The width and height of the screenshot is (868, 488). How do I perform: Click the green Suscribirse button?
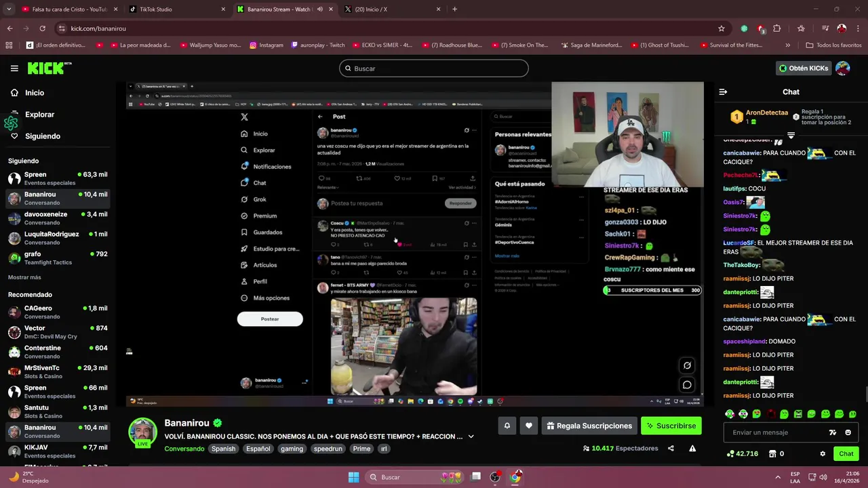pyautogui.click(x=671, y=426)
